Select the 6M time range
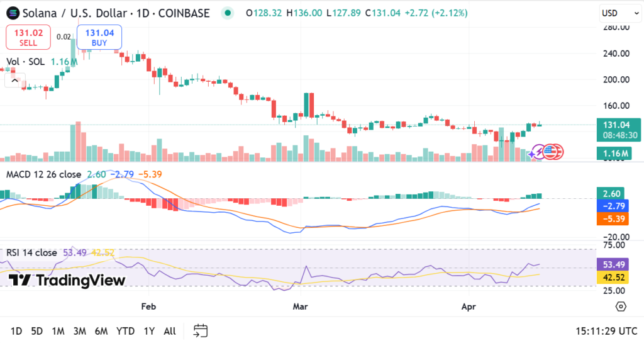 tap(101, 331)
